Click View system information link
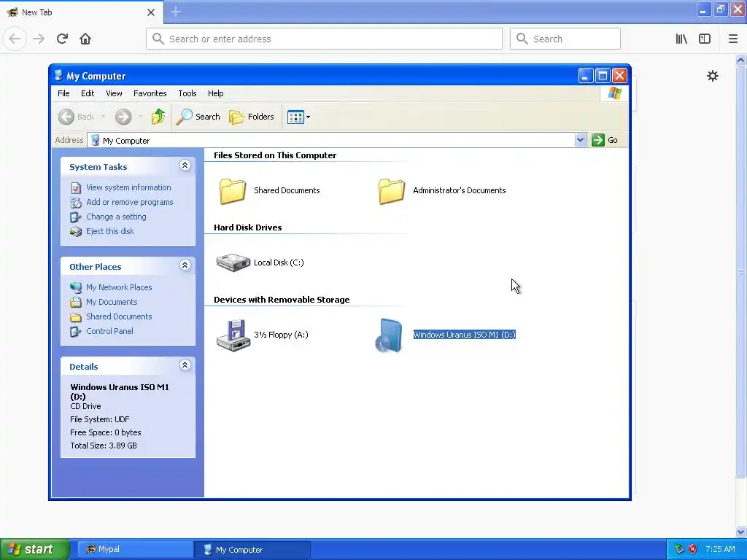 [128, 187]
